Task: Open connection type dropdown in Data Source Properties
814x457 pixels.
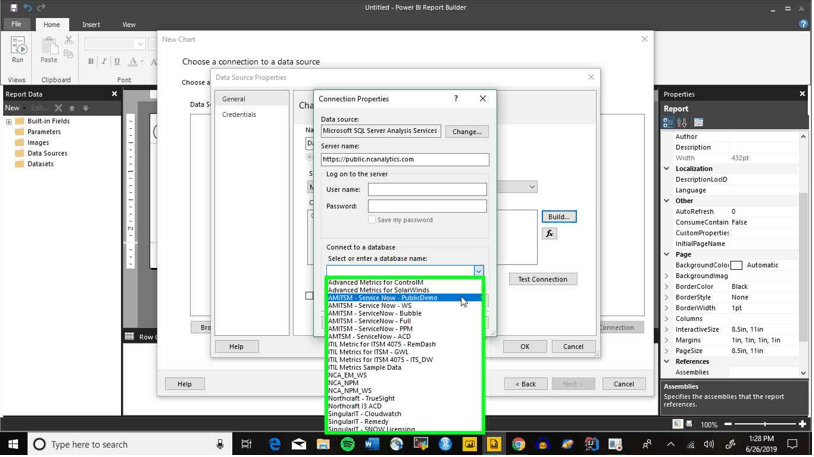Action: click(532, 187)
